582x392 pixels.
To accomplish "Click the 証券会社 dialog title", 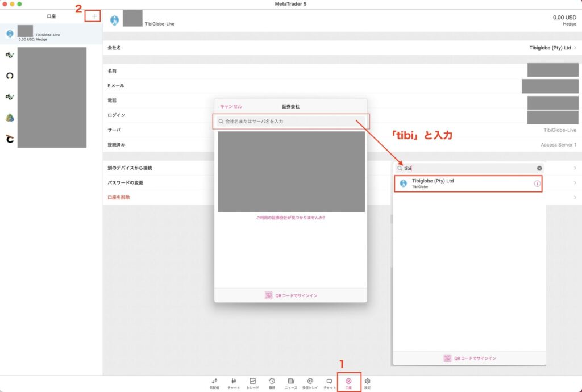I will point(290,106).
